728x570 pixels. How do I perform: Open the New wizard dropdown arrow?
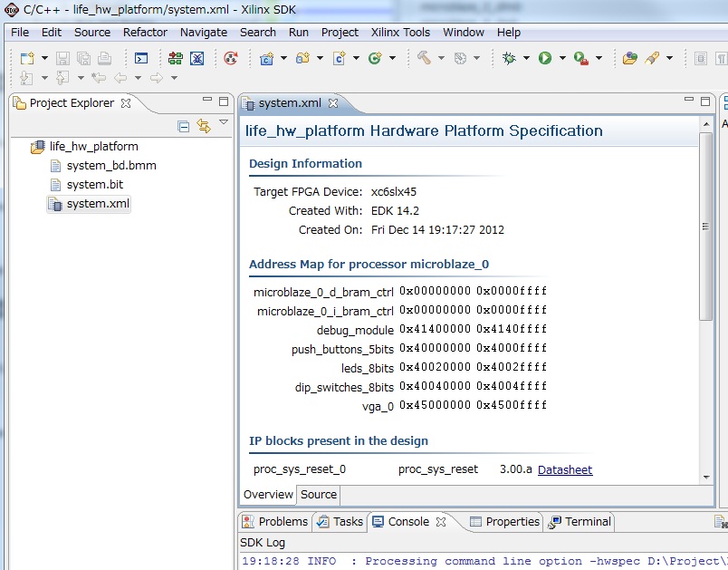tap(44, 58)
